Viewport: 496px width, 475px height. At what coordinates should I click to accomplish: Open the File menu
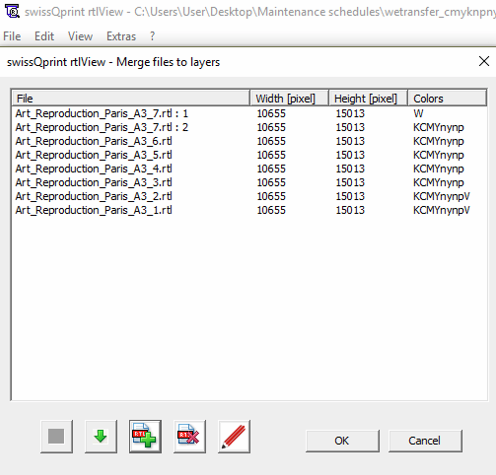click(12, 36)
